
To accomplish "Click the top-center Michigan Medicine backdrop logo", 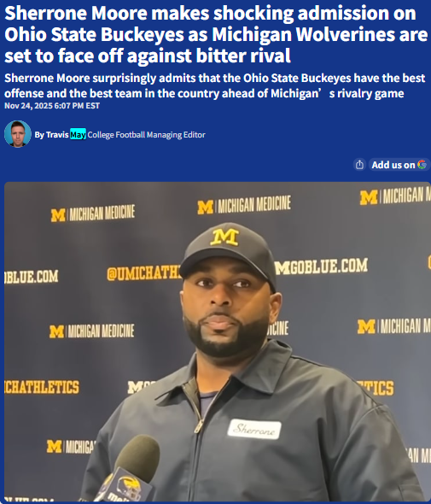I will (x=244, y=205).
